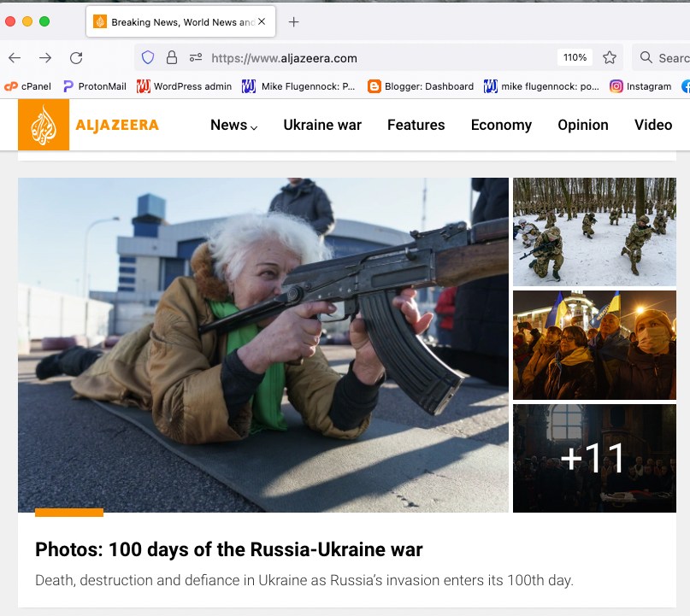Viewport: 690px width, 616px height.
Task: Open the Features section
Action: (416, 125)
